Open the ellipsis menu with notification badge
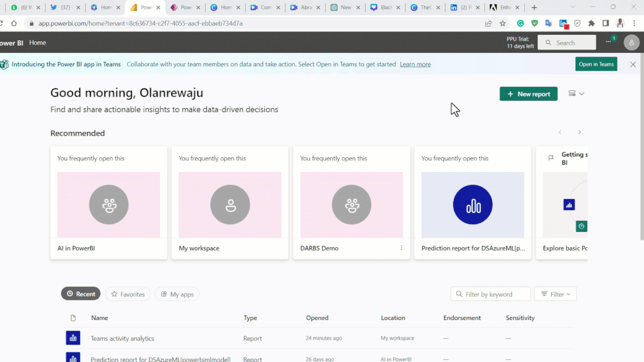This screenshot has height=362, width=644. (x=609, y=41)
